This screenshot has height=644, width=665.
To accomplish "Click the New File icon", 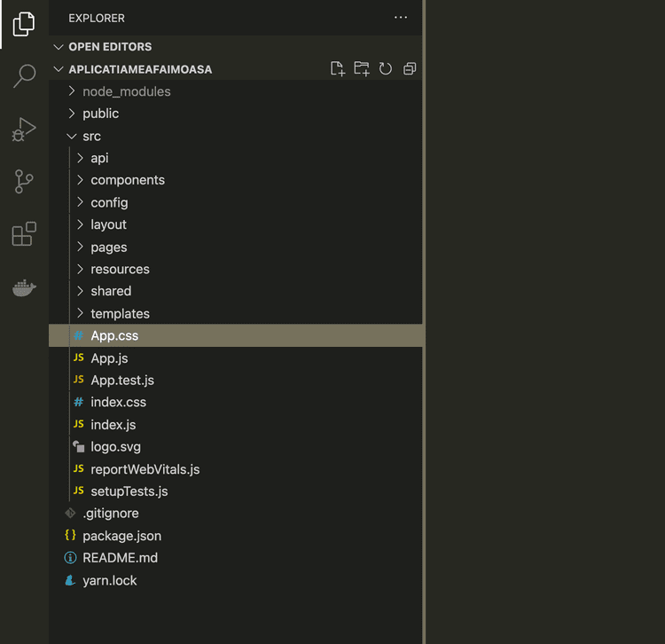I will click(x=337, y=69).
